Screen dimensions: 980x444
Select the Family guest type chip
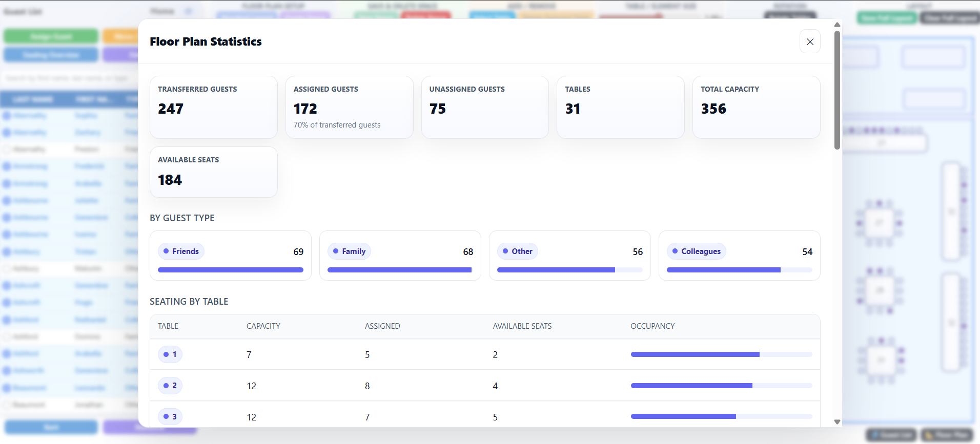click(x=349, y=251)
